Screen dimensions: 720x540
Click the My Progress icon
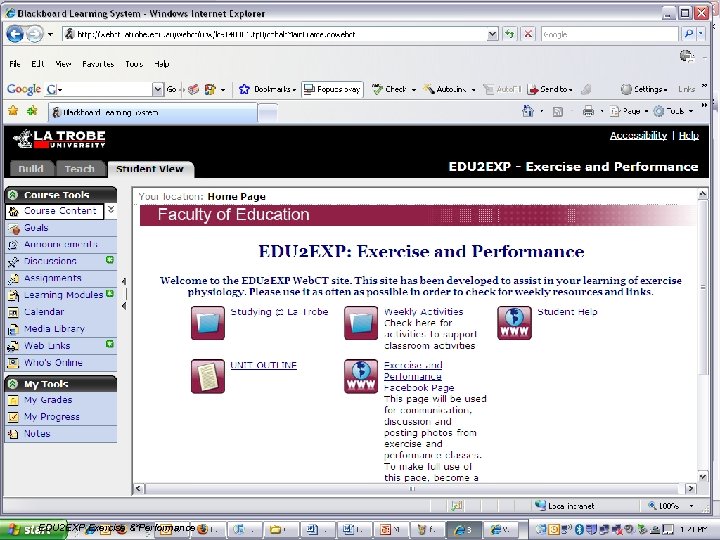click(x=14, y=417)
